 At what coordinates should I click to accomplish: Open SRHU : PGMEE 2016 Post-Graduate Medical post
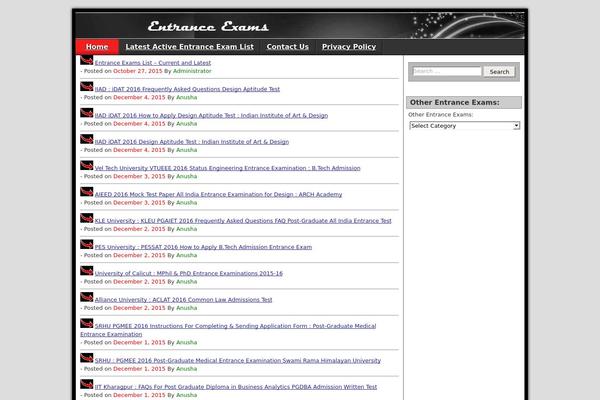pyautogui.click(x=238, y=361)
